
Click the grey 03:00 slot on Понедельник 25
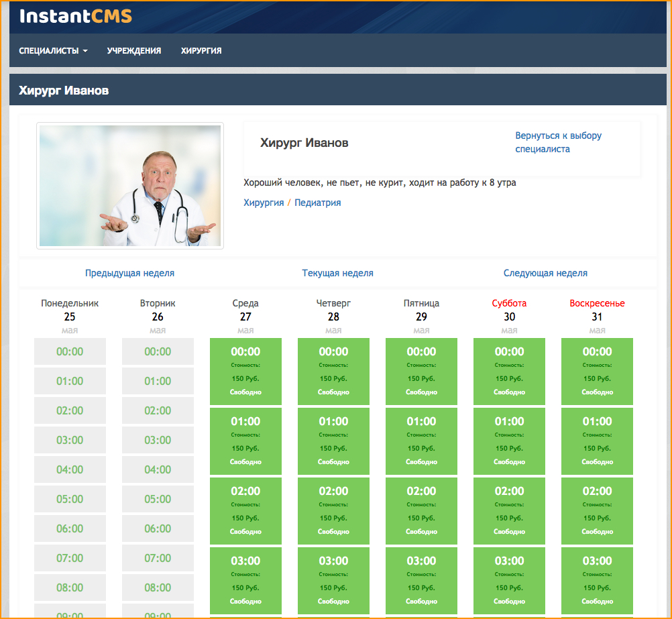(x=70, y=440)
